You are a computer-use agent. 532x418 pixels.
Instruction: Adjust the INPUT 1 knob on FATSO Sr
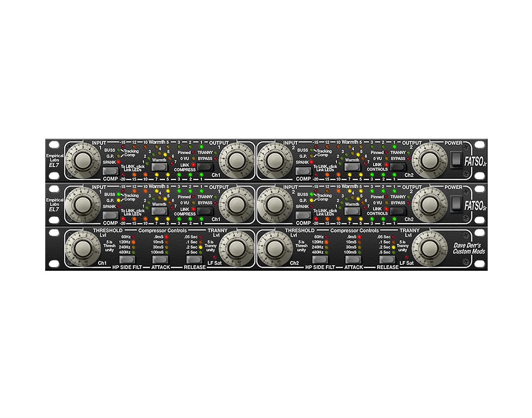click(x=83, y=205)
